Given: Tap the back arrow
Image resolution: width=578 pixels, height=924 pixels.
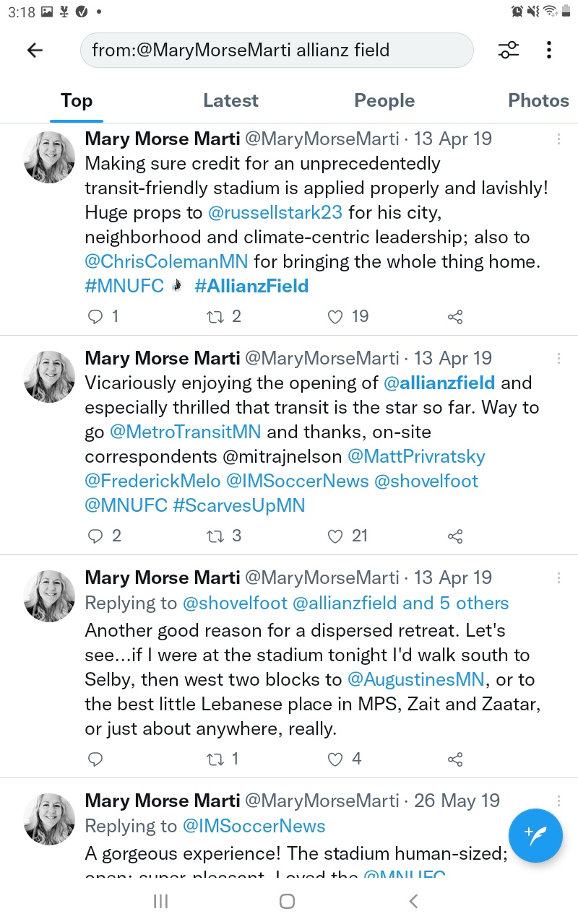Looking at the screenshot, I should coord(35,50).
